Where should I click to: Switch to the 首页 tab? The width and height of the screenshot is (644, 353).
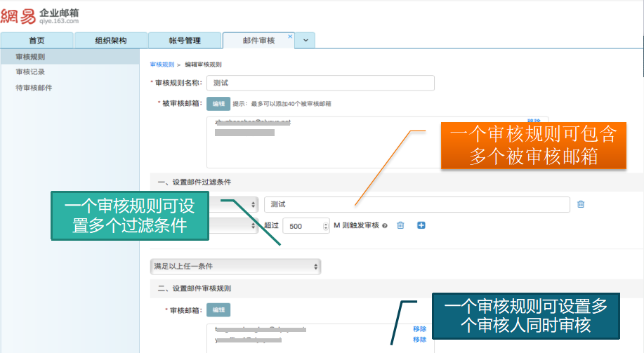point(37,41)
